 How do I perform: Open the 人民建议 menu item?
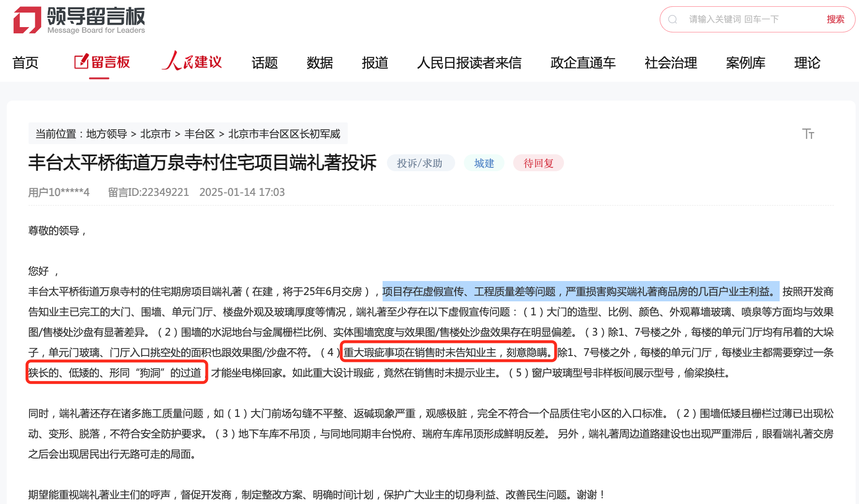click(192, 61)
